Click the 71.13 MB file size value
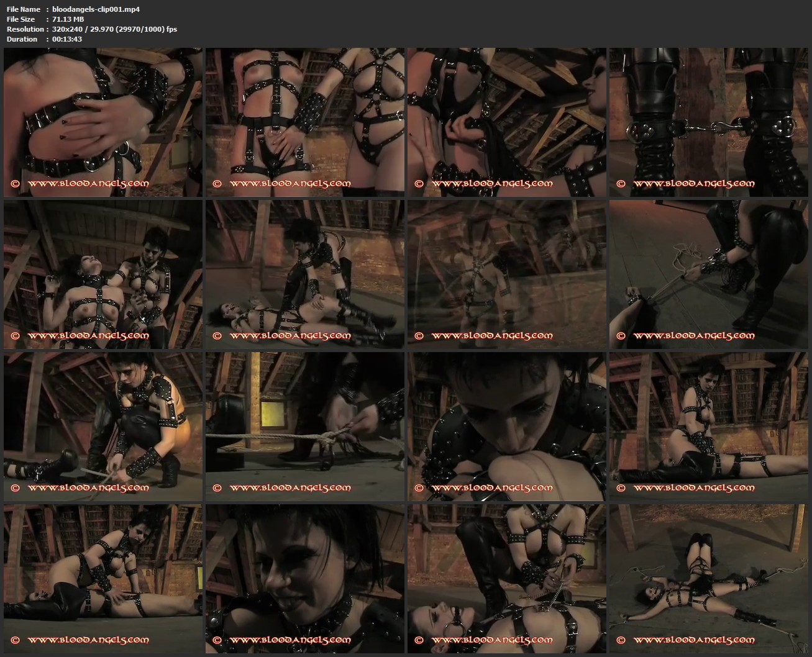Viewport: 812px width, 657px height. [x=68, y=19]
